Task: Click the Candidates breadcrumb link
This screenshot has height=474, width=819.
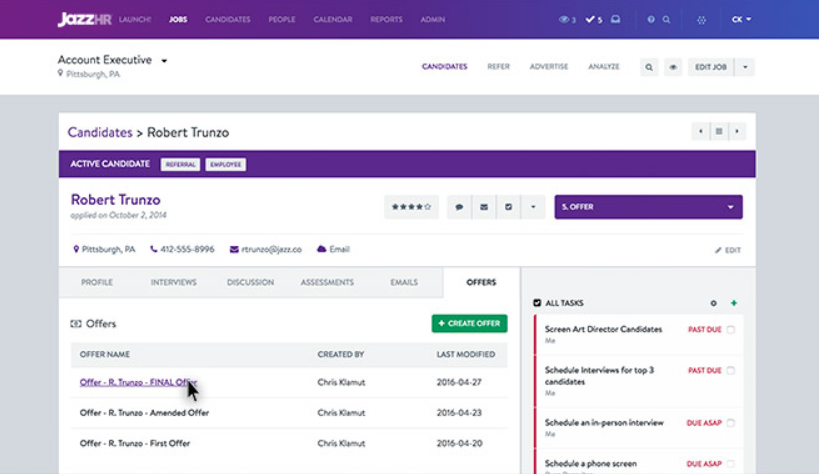Action: click(x=100, y=132)
